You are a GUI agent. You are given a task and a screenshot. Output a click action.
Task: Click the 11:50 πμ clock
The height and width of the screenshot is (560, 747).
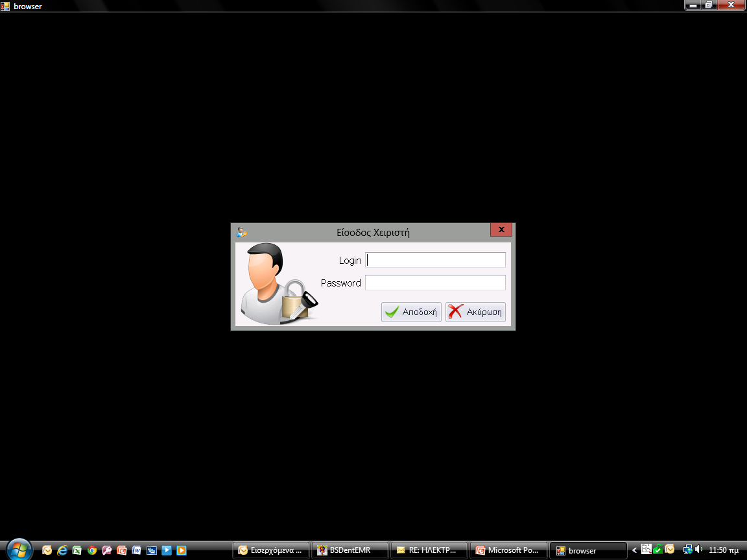pos(724,550)
